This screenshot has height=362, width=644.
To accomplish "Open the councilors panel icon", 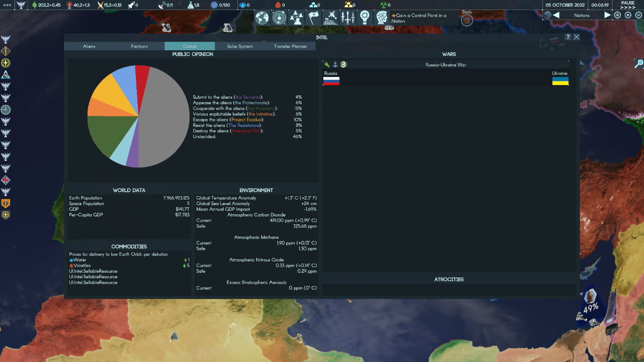I will pos(296,18).
